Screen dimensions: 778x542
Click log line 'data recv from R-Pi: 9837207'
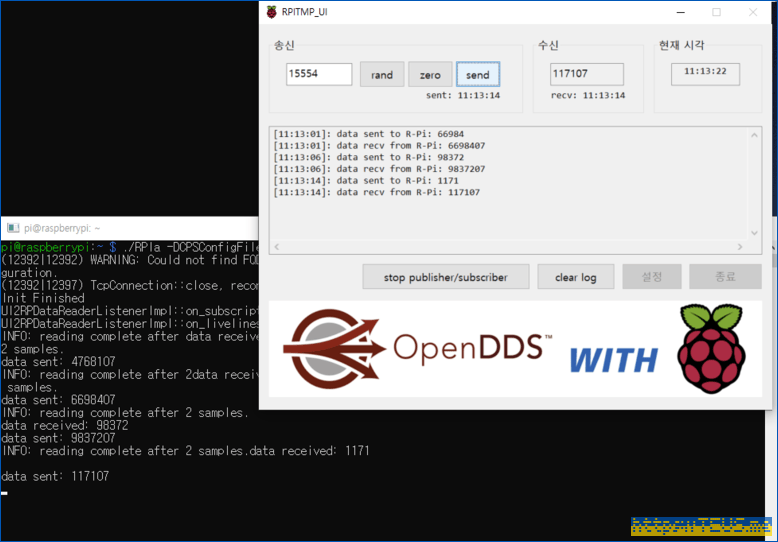pos(379,169)
